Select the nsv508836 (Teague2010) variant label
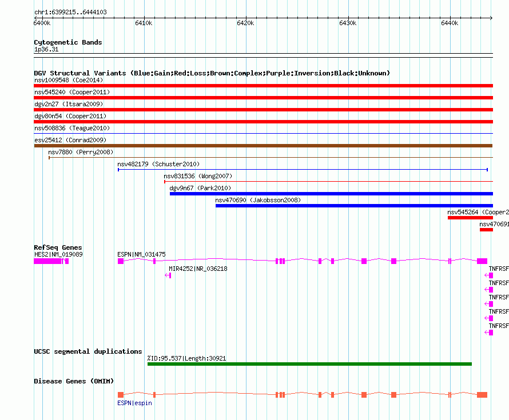The width and height of the screenshot is (509, 420). [x=72, y=128]
